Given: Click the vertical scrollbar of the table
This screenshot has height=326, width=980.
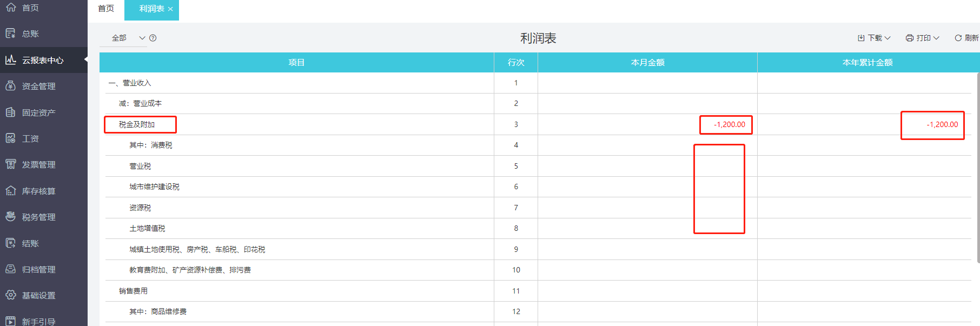Looking at the screenshot, I should pos(978,168).
